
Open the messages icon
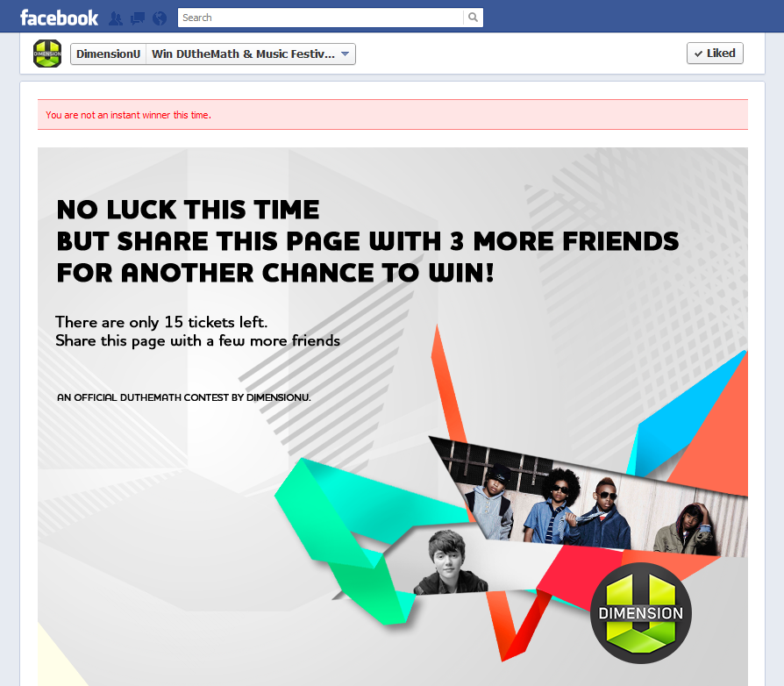coord(138,18)
